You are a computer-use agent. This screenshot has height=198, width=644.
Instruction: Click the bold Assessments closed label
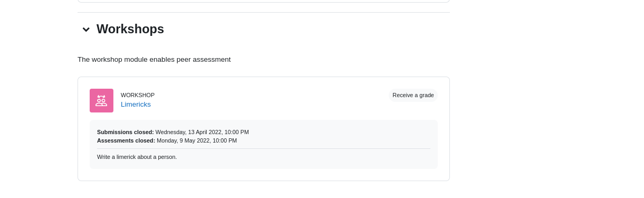pyautogui.click(x=126, y=140)
